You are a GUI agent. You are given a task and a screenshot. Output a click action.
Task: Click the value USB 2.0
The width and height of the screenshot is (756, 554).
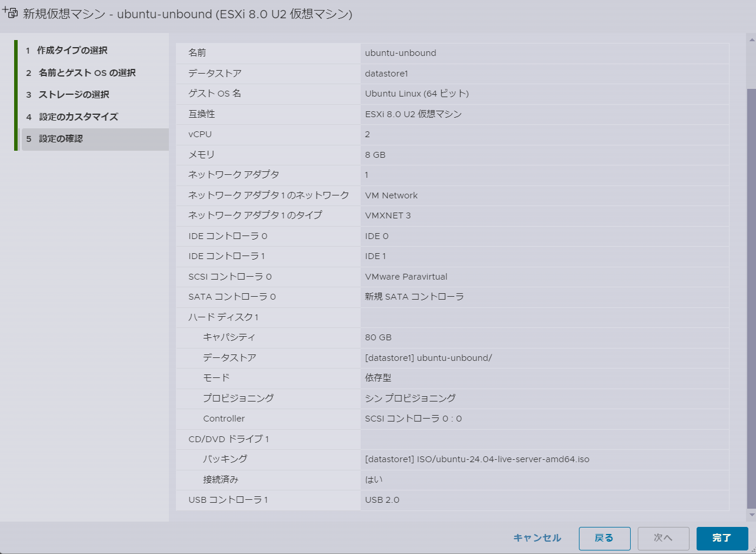click(x=382, y=500)
